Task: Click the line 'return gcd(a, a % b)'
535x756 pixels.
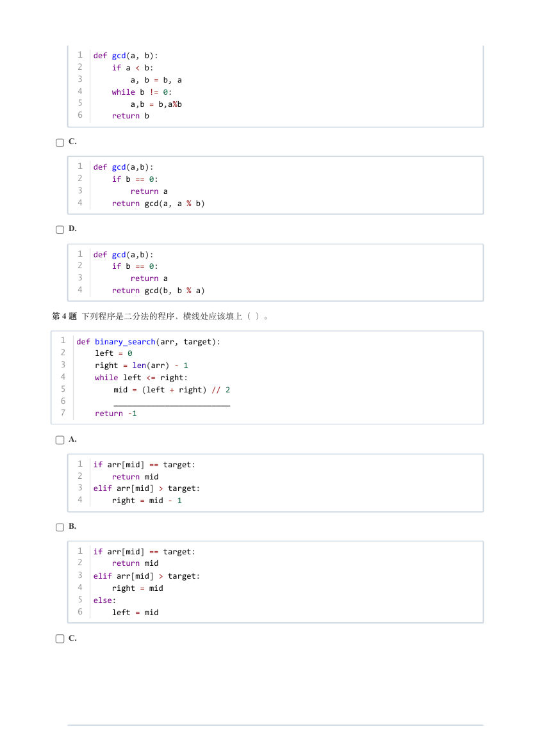Action: coord(158,204)
